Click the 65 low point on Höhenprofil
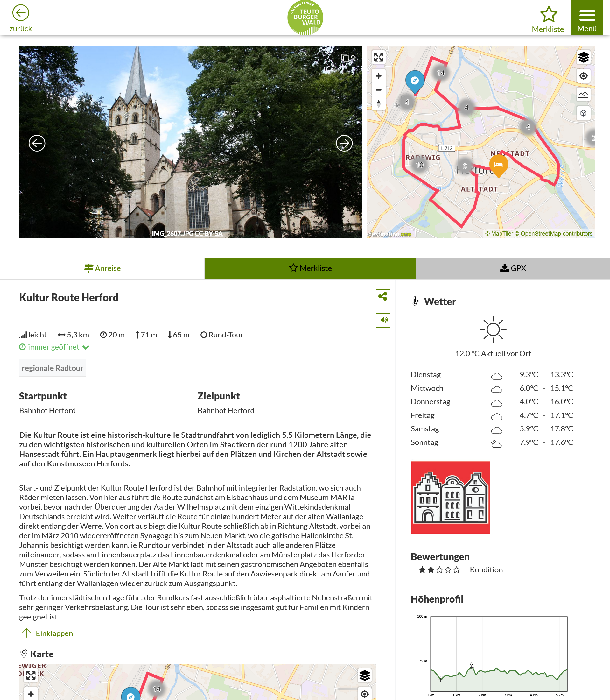This screenshot has height=700, width=610. click(x=440, y=679)
